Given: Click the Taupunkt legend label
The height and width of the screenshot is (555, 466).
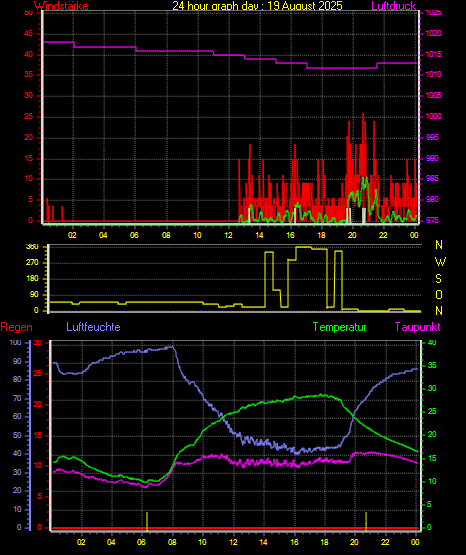Looking at the screenshot, I should tap(417, 327).
